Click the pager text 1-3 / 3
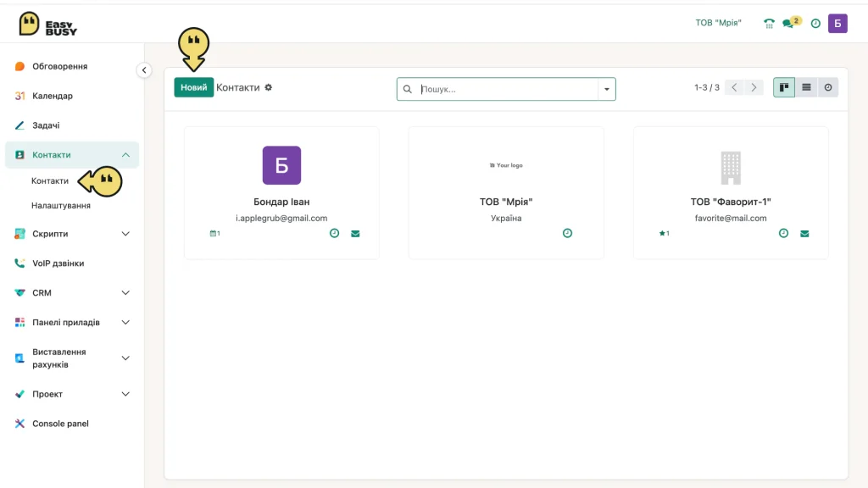The height and width of the screenshot is (488, 868). pyautogui.click(x=707, y=87)
